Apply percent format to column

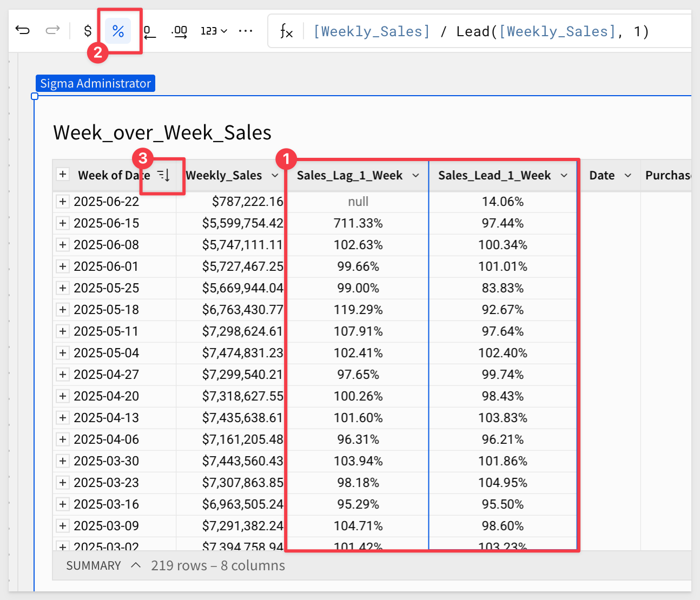tap(118, 31)
